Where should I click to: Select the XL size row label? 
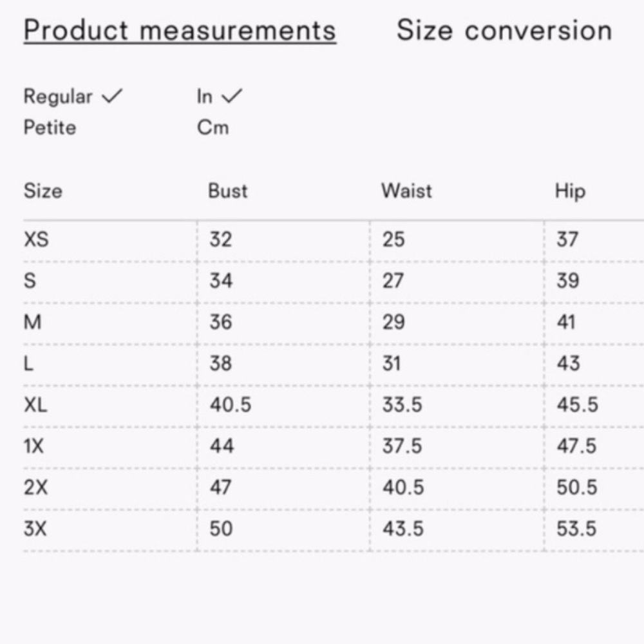(x=35, y=405)
